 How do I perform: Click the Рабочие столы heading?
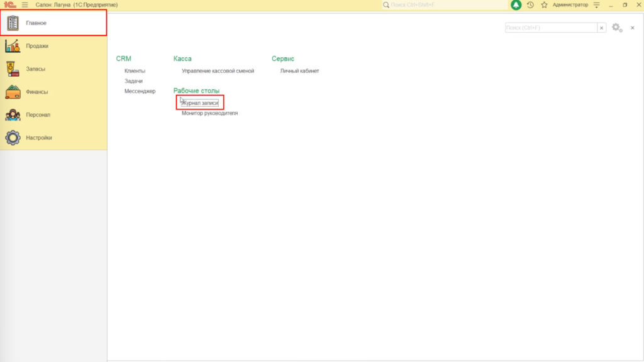point(196,90)
